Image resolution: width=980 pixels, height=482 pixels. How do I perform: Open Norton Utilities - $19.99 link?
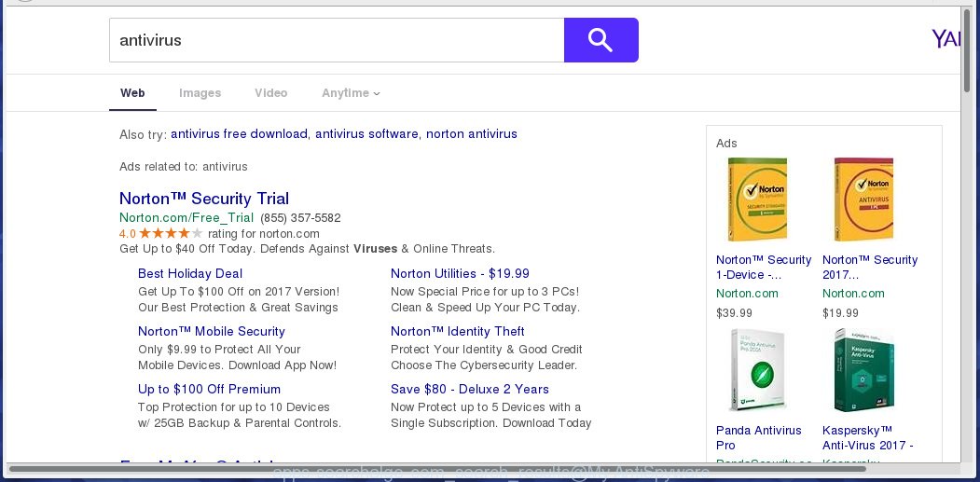pyautogui.click(x=460, y=273)
